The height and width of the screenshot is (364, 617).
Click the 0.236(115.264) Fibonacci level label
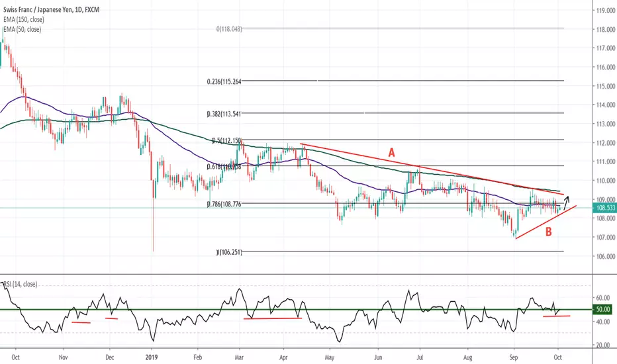pyautogui.click(x=224, y=81)
